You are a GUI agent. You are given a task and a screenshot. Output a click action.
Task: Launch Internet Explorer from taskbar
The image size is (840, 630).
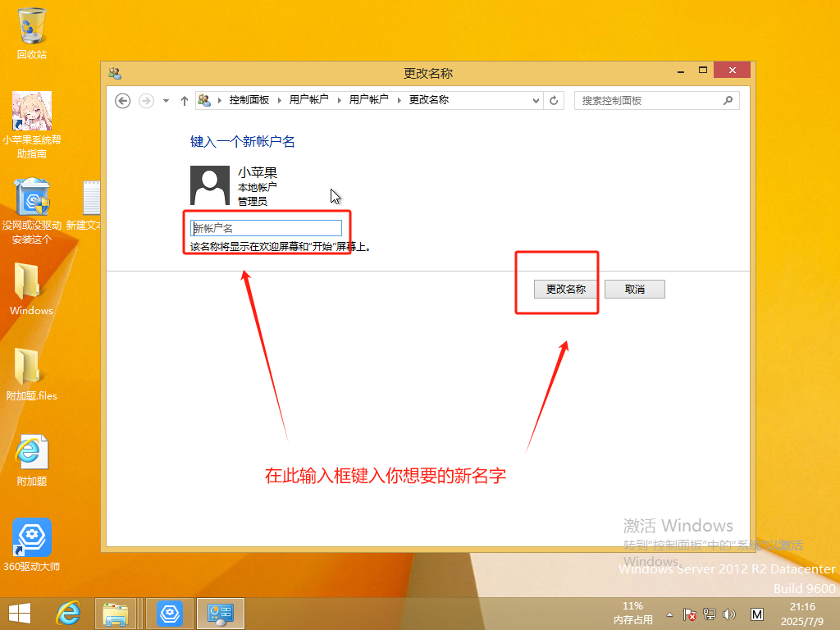click(69, 614)
